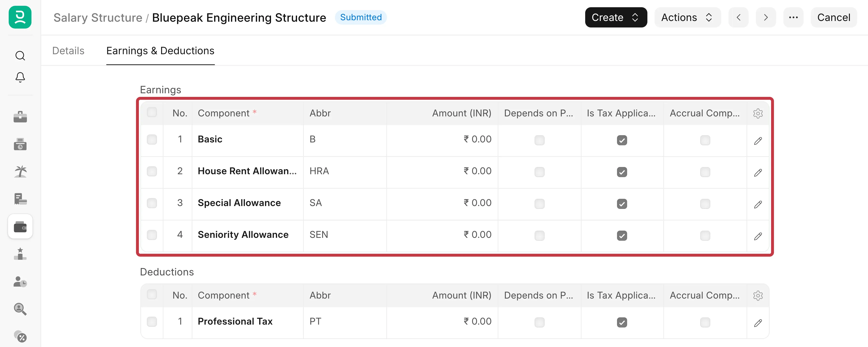
Task: Open the search icon in sidebar
Action: (x=20, y=56)
